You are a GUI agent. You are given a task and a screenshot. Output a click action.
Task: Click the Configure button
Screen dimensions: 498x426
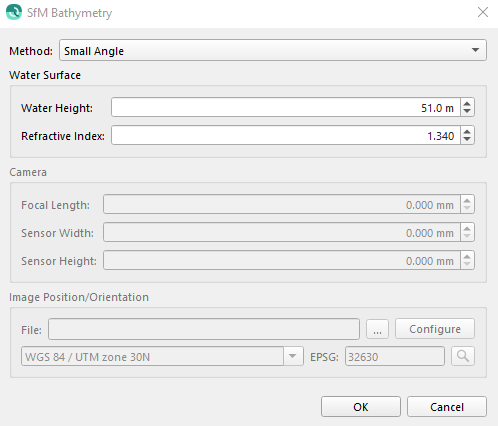click(x=435, y=329)
